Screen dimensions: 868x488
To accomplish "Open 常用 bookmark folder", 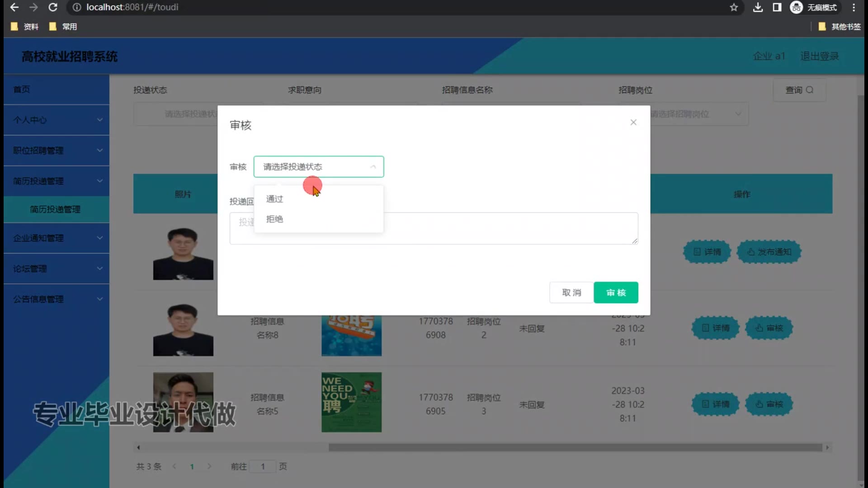I will [x=63, y=27].
